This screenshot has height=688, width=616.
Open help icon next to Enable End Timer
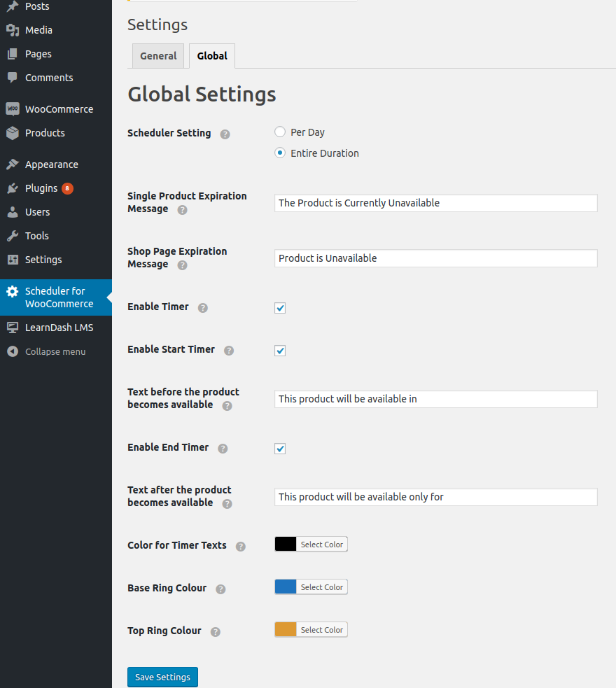coord(223,448)
